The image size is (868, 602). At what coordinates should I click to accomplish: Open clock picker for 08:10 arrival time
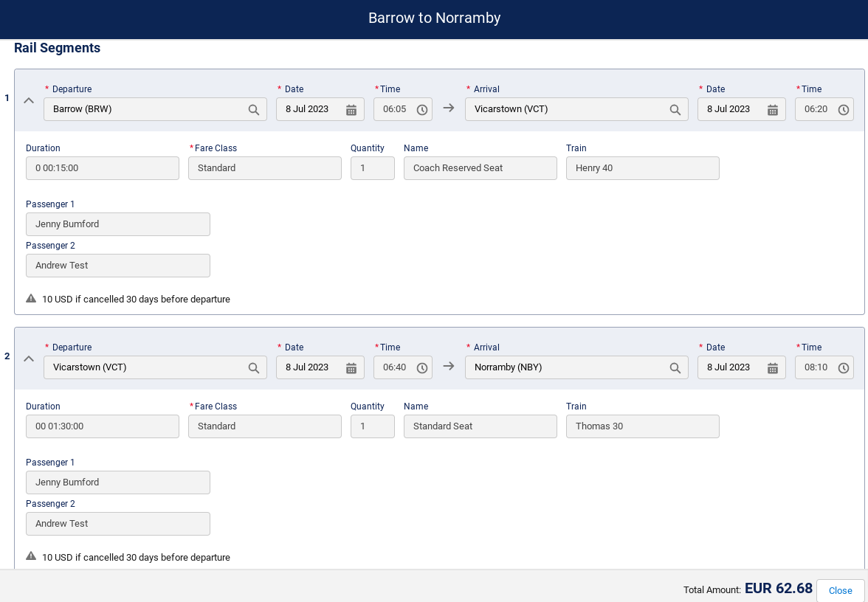pyautogui.click(x=844, y=367)
